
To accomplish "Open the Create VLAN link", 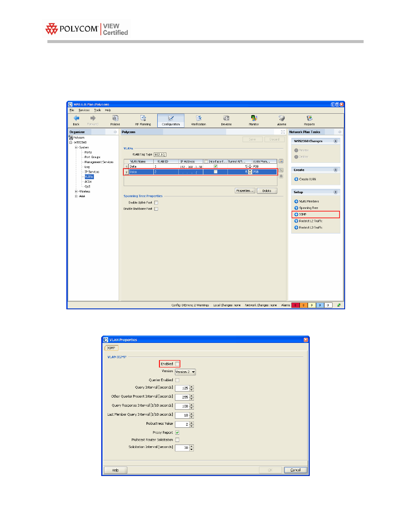I will [308, 179].
